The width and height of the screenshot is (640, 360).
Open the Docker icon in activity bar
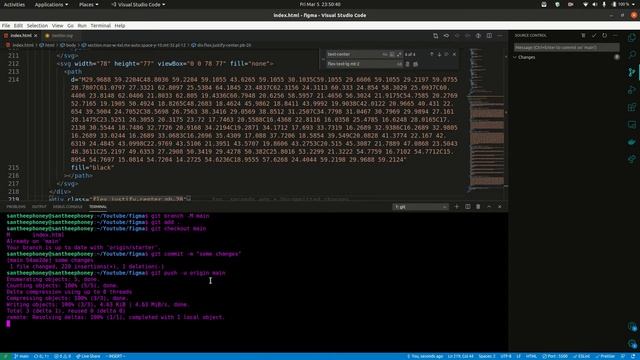pos(632,142)
